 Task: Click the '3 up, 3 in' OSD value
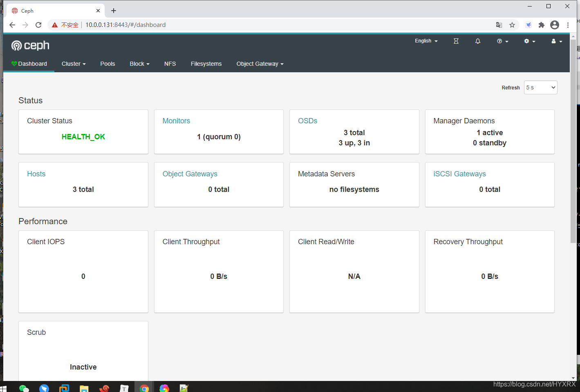pos(354,143)
